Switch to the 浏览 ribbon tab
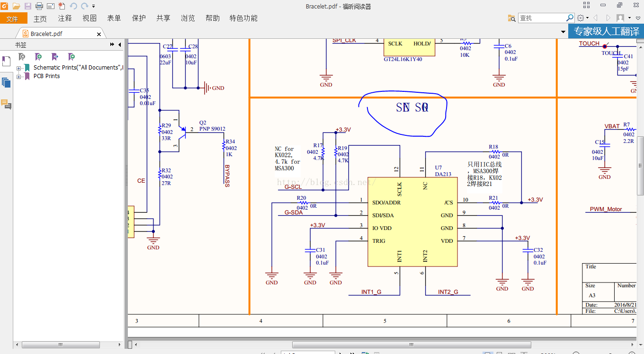644x354 pixels. 188,18
